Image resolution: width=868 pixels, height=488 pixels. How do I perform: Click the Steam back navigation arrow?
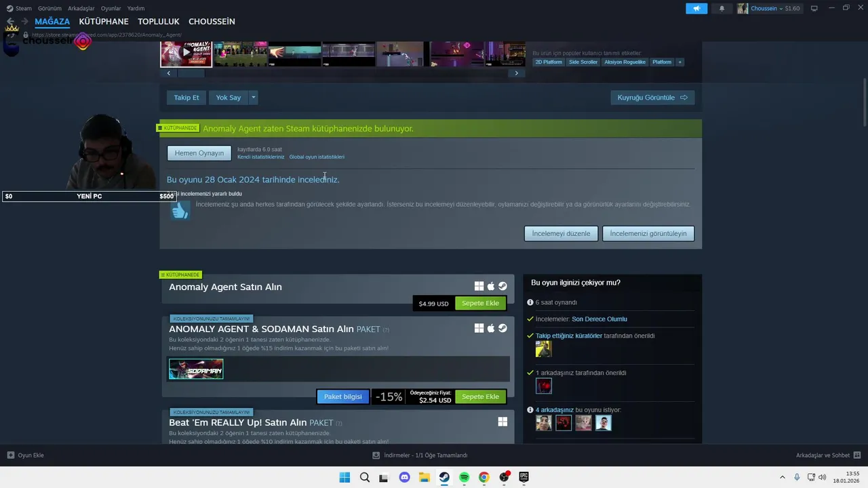pos(10,22)
